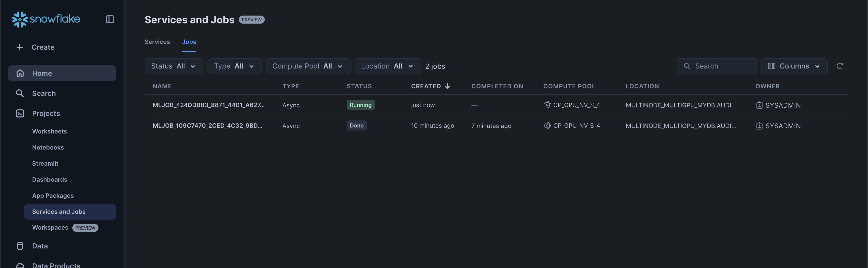Switch to the Services tab

(x=157, y=42)
